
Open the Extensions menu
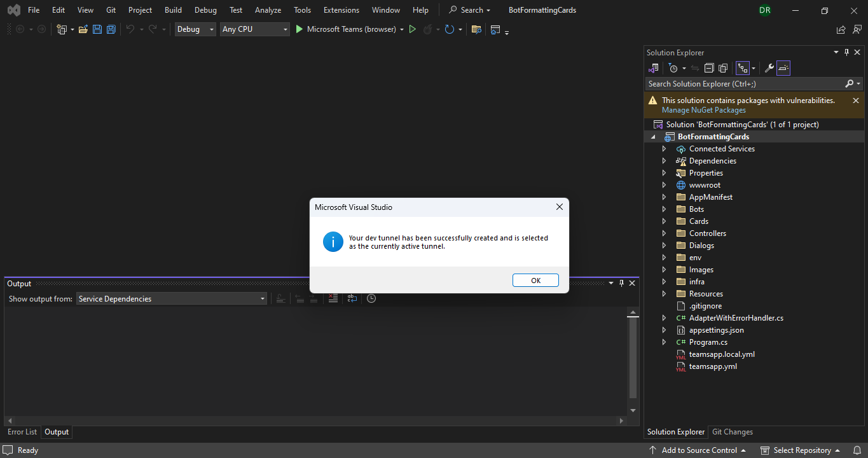(341, 10)
